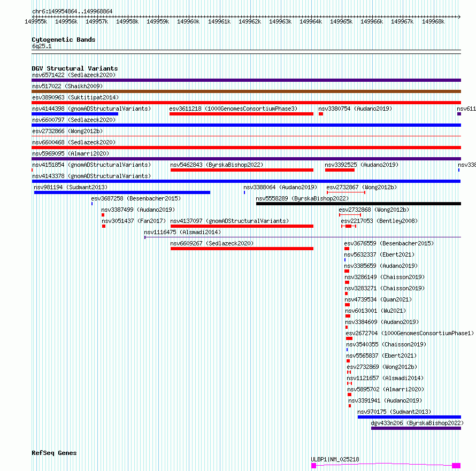The image size is (476, 471).
Task: Click nsv5969095 (Almarri2020) variant label
Action: point(71,153)
